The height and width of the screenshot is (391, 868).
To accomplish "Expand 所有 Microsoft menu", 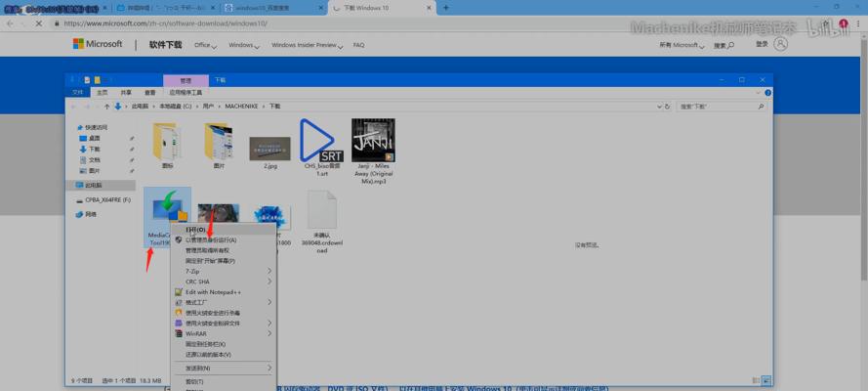I will 682,45.
